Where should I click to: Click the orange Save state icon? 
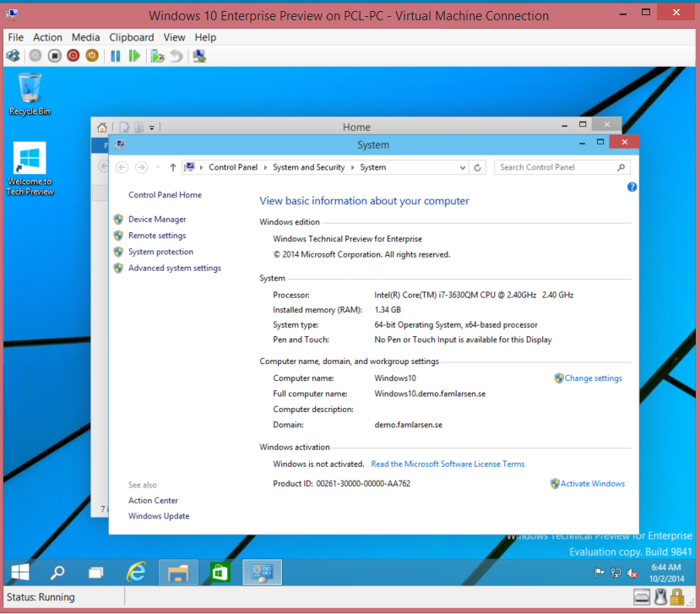[x=91, y=56]
